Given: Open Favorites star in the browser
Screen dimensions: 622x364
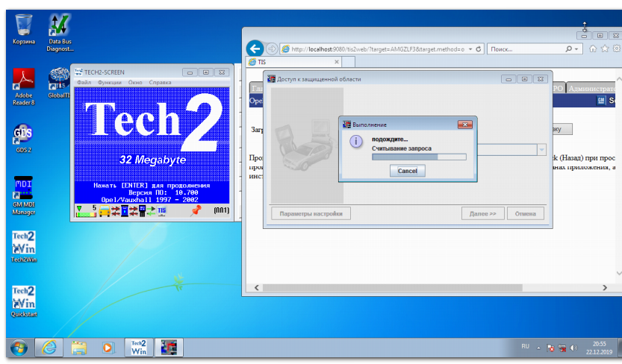Looking at the screenshot, I should click(605, 48).
